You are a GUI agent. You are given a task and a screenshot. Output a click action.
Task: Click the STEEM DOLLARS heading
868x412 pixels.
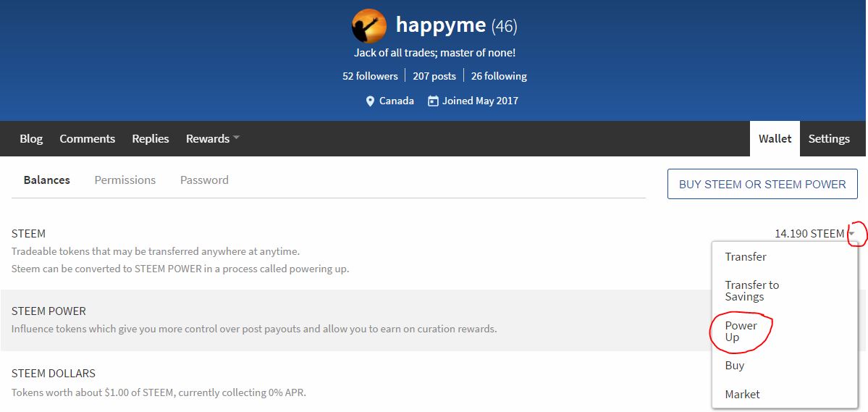tap(54, 373)
